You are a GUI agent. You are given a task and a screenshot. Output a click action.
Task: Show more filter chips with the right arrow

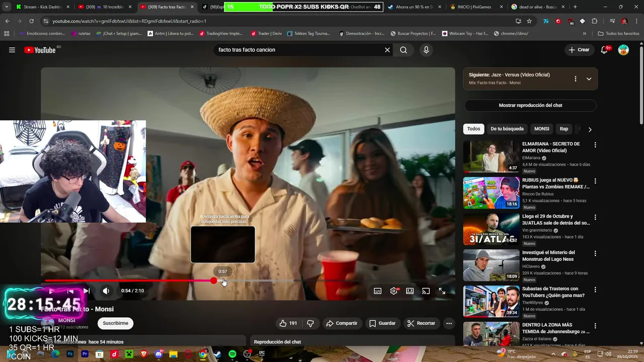(x=590, y=129)
